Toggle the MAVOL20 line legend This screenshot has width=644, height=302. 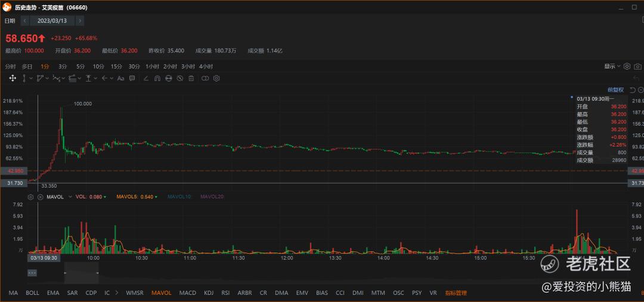point(212,197)
